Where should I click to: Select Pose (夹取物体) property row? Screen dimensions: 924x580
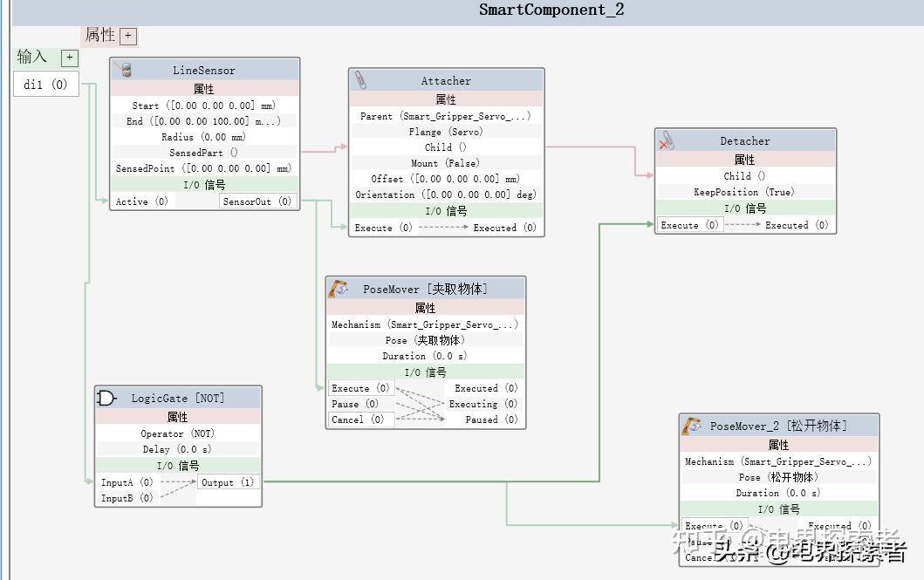pyautogui.click(x=425, y=340)
